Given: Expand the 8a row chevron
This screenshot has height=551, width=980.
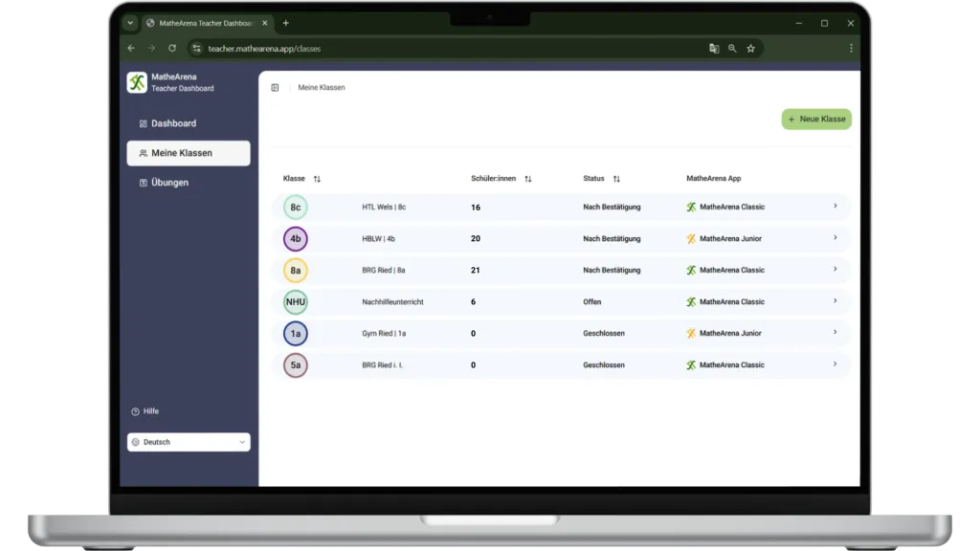Looking at the screenshot, I should 835,269.
